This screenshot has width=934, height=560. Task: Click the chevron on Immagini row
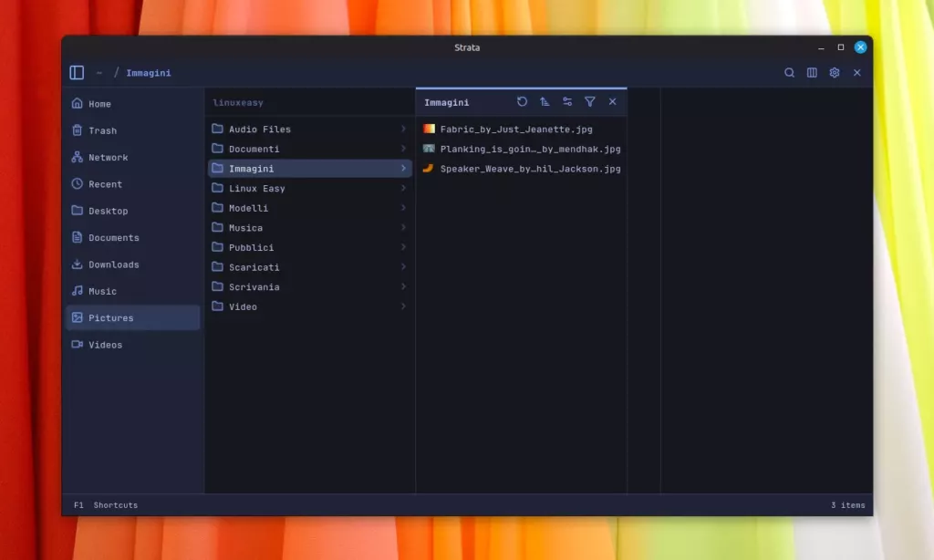click(403, 168)
